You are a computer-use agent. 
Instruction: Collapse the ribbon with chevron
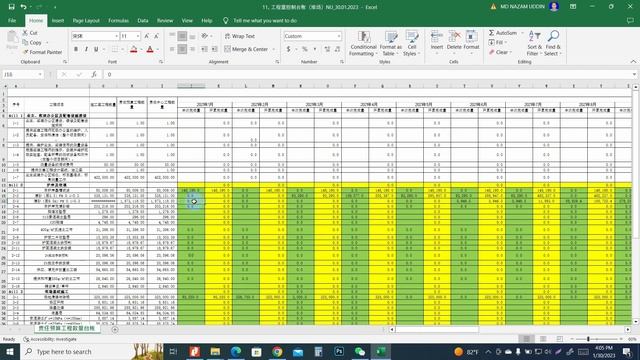[633, 62]
